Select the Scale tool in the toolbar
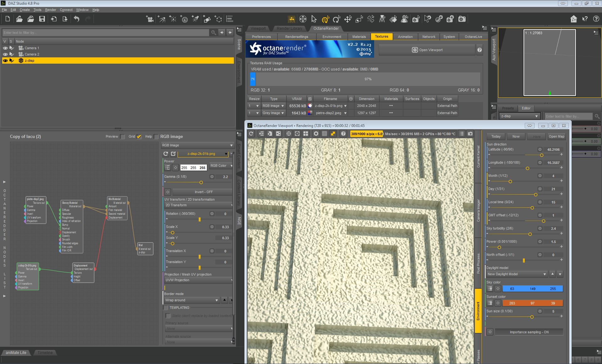602x364 pixels. tap(359, 19)
